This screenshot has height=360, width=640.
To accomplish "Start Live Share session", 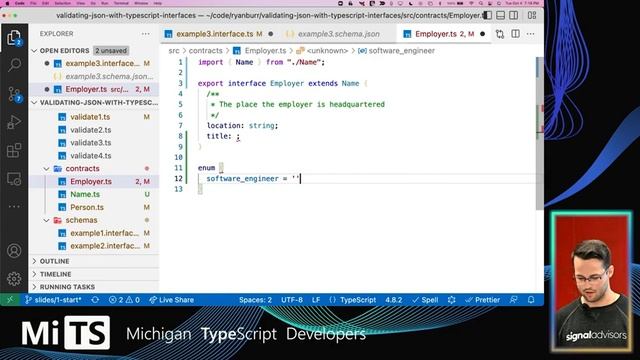I will pos(171,300).
